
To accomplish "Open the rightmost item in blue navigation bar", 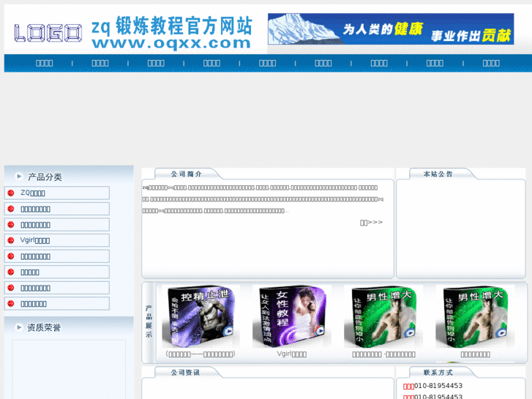I will [491, 63].
